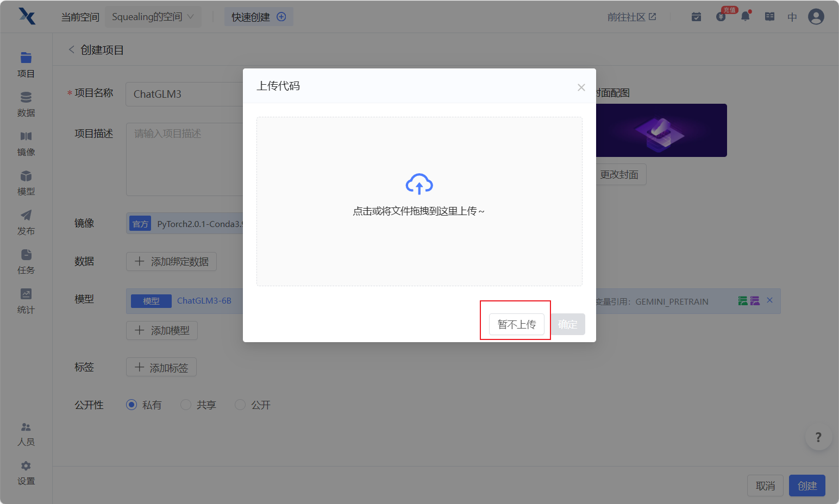This screenshot has height=504, width=839.
Task: Open the user avatar menu
Action: tap(816, 17)
